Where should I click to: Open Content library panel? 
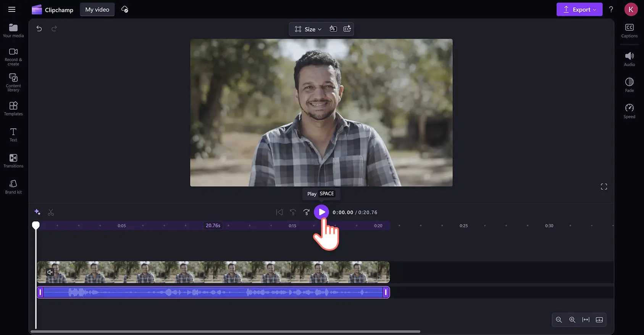[x=13, y=82]
